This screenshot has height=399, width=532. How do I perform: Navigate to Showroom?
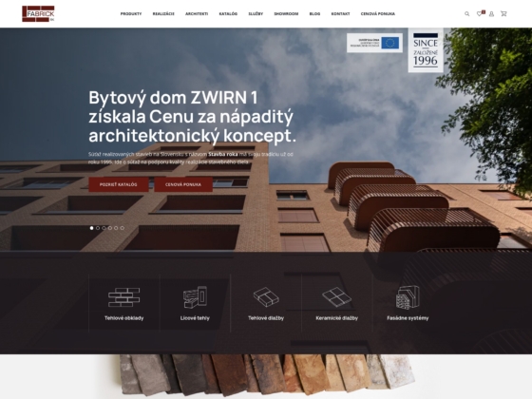286,14
